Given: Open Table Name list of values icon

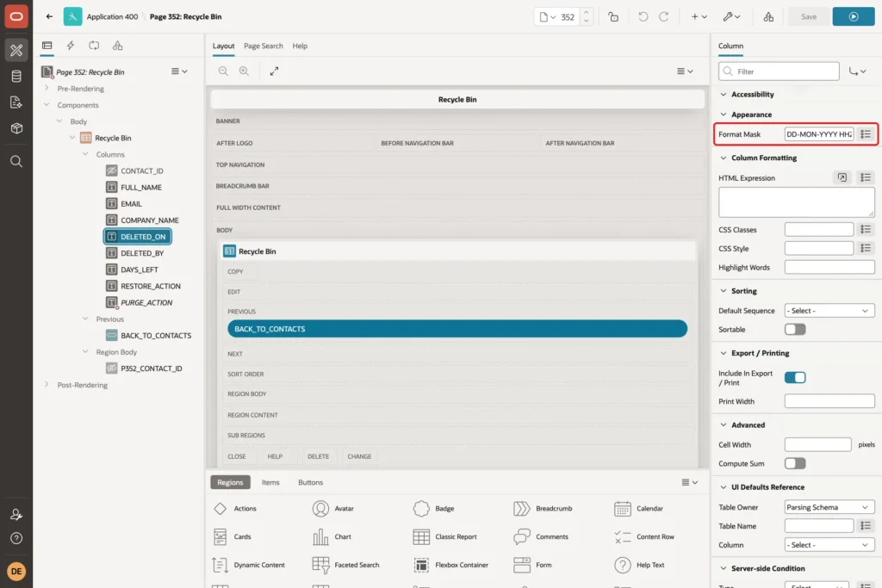Looking at the screenshot, I should point(866,526).
